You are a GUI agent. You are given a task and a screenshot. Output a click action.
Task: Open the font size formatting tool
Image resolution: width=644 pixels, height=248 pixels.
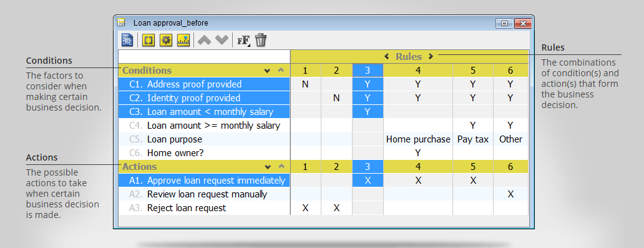pos(244,41)
